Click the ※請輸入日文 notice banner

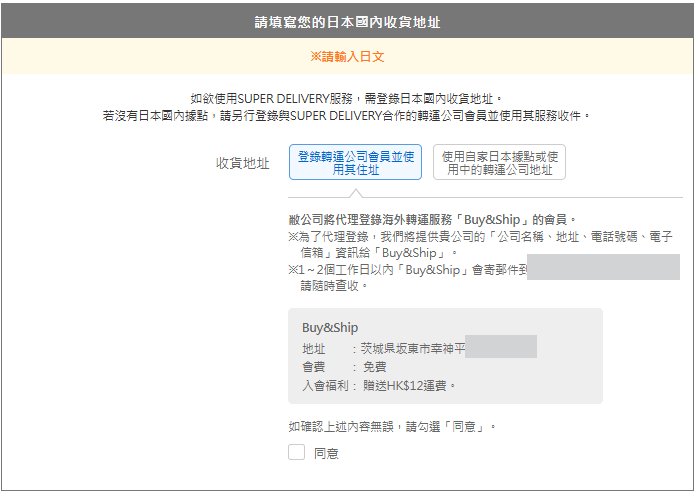tap(347, 57)
